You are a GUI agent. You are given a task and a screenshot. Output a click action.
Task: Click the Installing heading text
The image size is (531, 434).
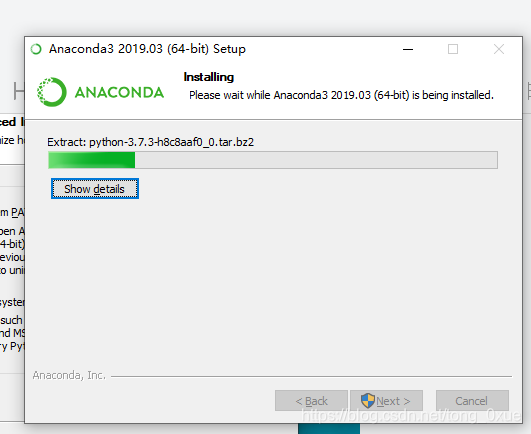[209, 77]
